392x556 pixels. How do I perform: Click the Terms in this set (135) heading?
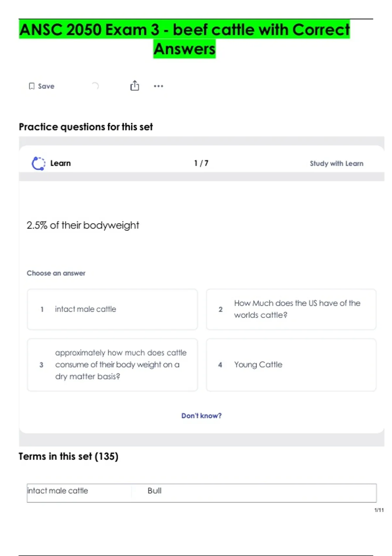tap(68, 456)
